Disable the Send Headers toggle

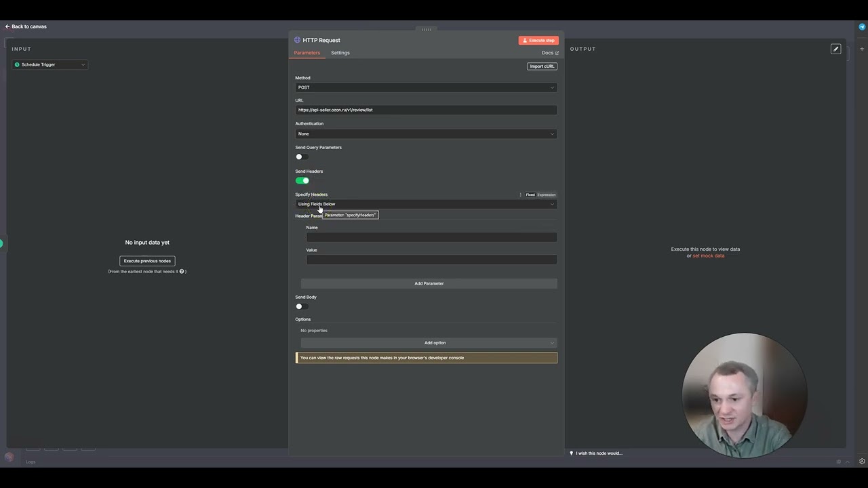tap(302, 180)
